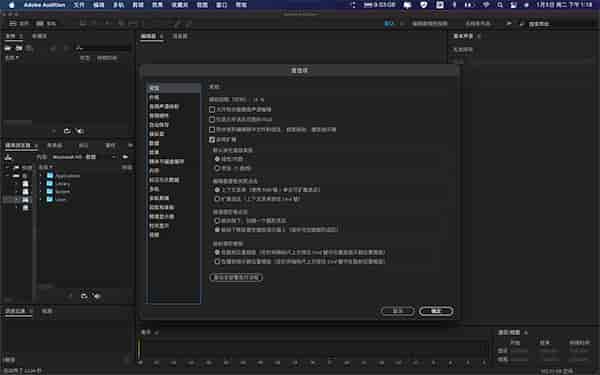Click the open file icon in Files panel

tap(8, 48)
